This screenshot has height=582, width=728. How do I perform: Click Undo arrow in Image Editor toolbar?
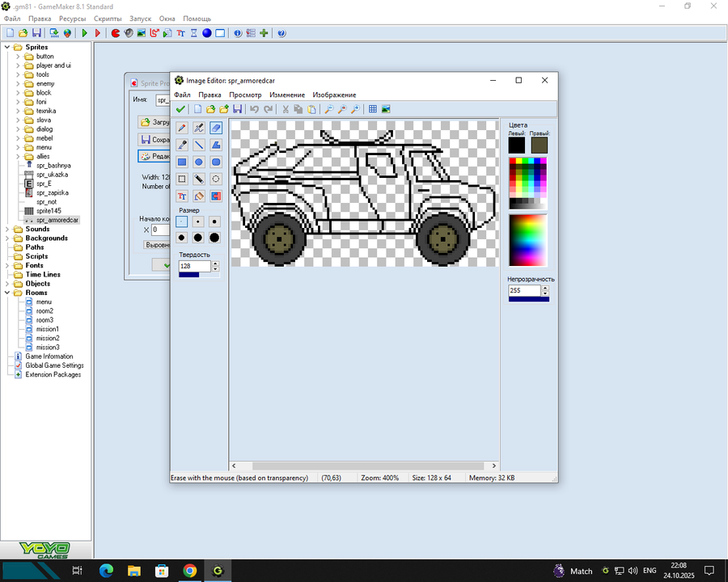[255, 109]
